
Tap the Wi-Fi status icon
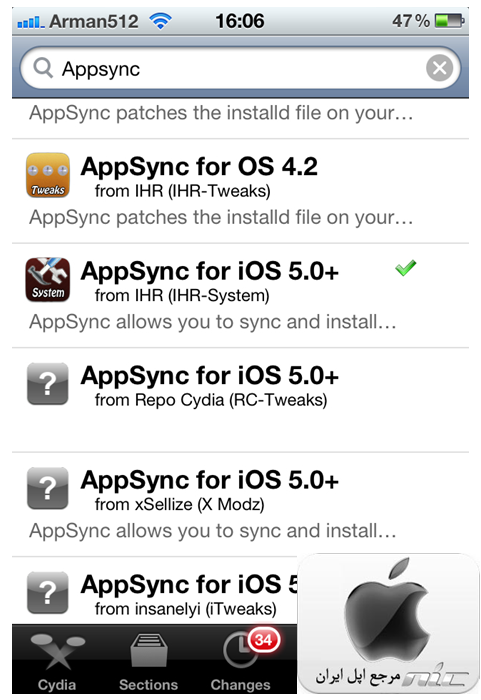pos(160,21)
